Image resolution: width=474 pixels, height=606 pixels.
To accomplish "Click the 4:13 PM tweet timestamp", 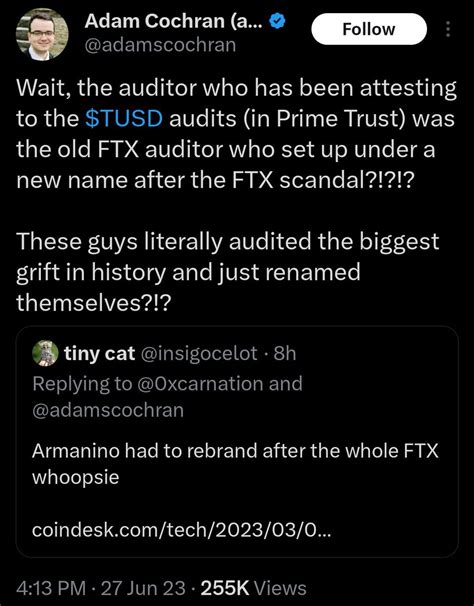I will pos(51,588).
